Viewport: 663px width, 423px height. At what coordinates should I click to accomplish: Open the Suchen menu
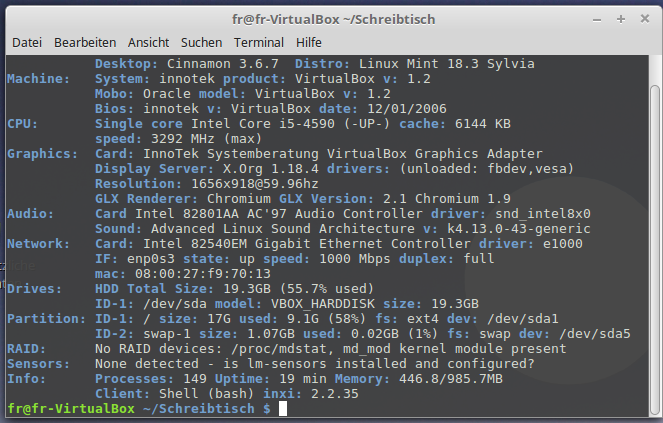pos(201,43)
